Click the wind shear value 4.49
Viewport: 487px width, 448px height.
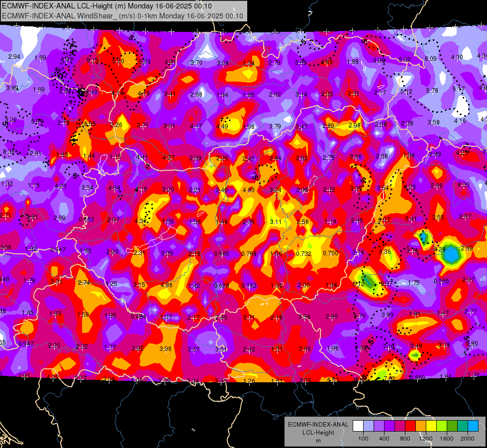[222, 126]
